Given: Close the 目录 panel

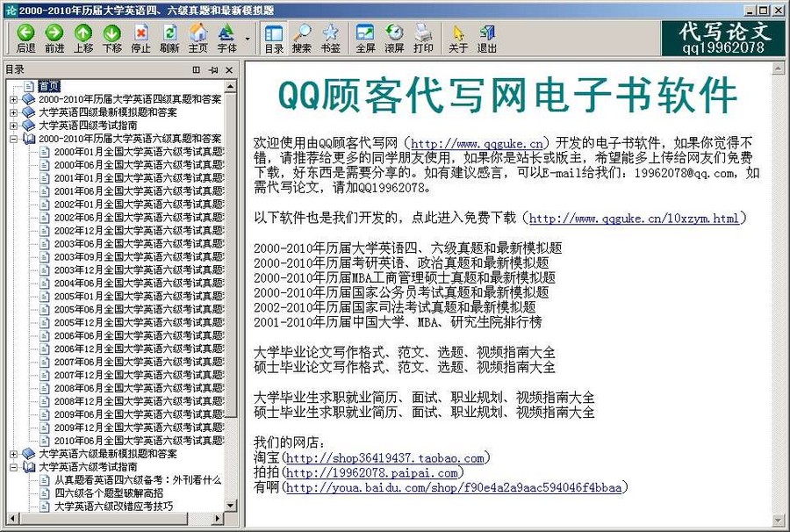Looking at the screenshot, I should (229, 70).
